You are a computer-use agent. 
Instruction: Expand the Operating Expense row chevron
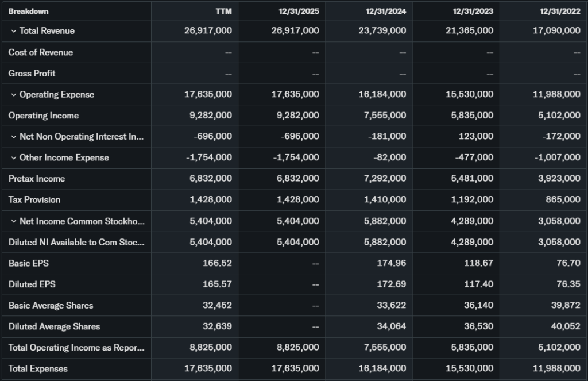tap(13, 95)
